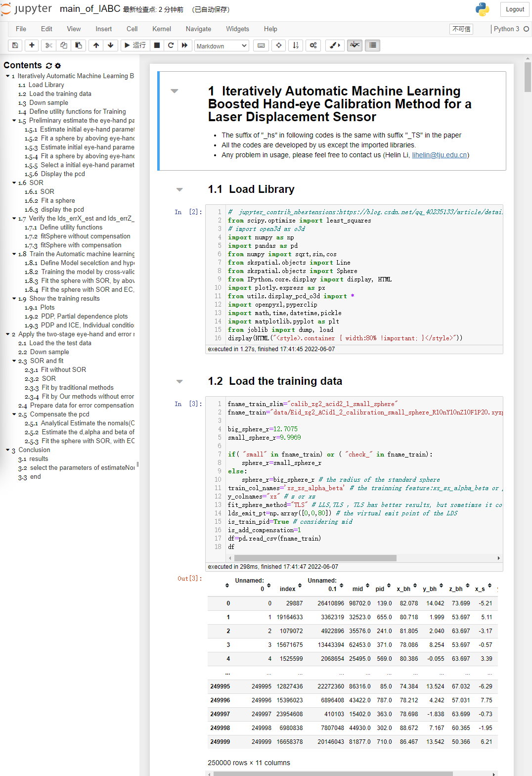Collapse 2.5 Compensate the pcd section
Image resolution: width=532 pixels, height=776 pixels.
tap(14, 414)
